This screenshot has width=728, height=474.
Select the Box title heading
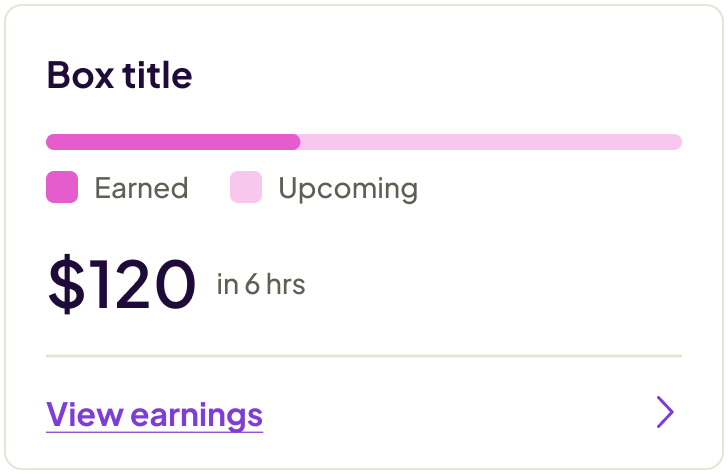(x=119, y=76)
